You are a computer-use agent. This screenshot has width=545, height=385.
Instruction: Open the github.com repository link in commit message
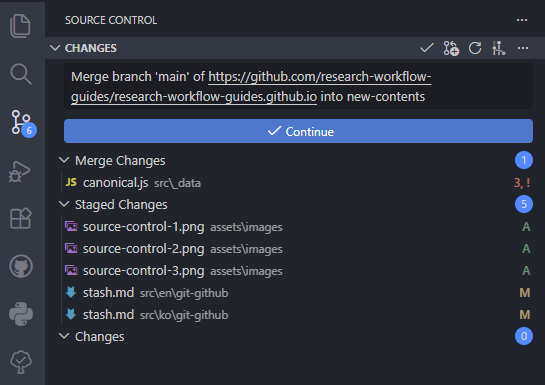pyautogui.click(x=251, y=87)
